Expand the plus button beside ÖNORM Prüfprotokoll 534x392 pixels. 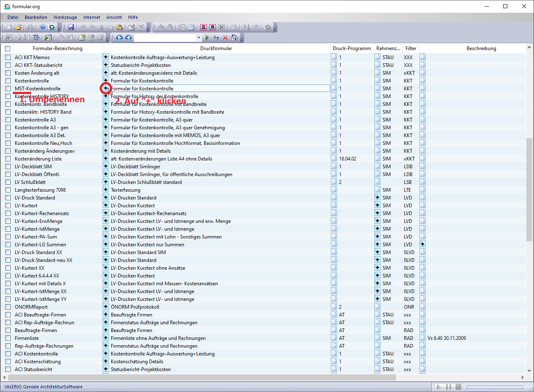point(105,307)
